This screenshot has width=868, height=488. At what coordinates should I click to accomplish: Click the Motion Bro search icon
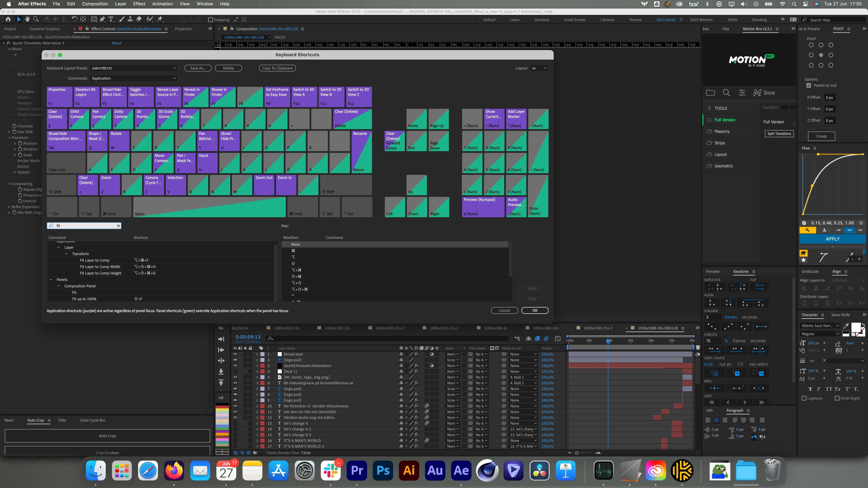point(726,93)
